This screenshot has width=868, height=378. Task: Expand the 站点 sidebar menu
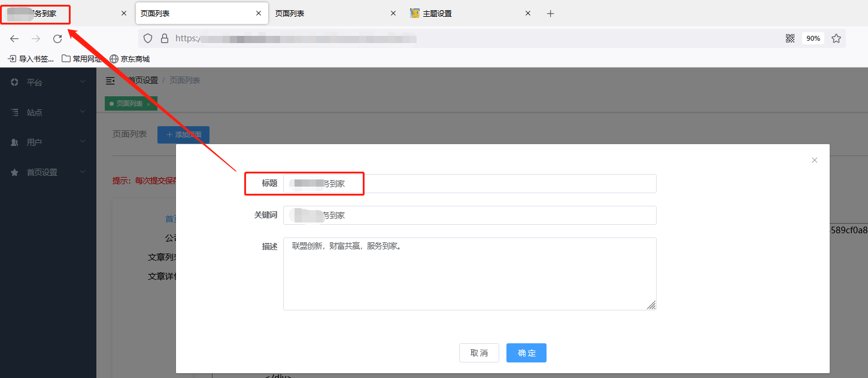[x=48, y=112]
